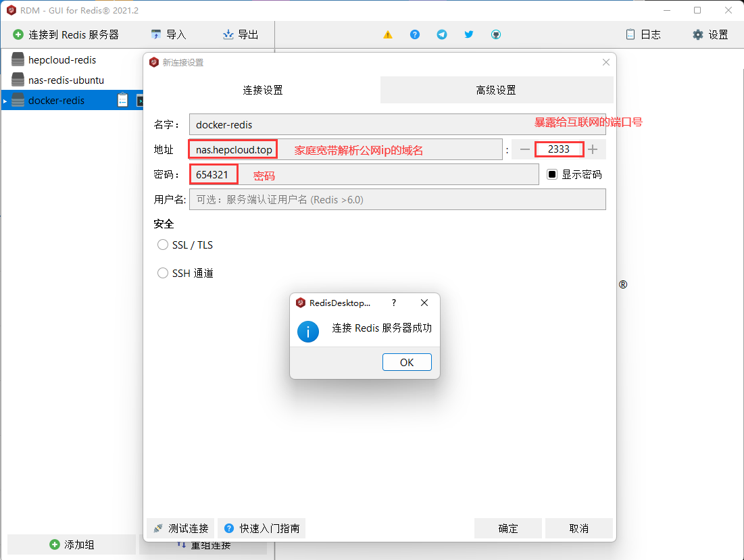Increase port number with plus button

point(593,149)
